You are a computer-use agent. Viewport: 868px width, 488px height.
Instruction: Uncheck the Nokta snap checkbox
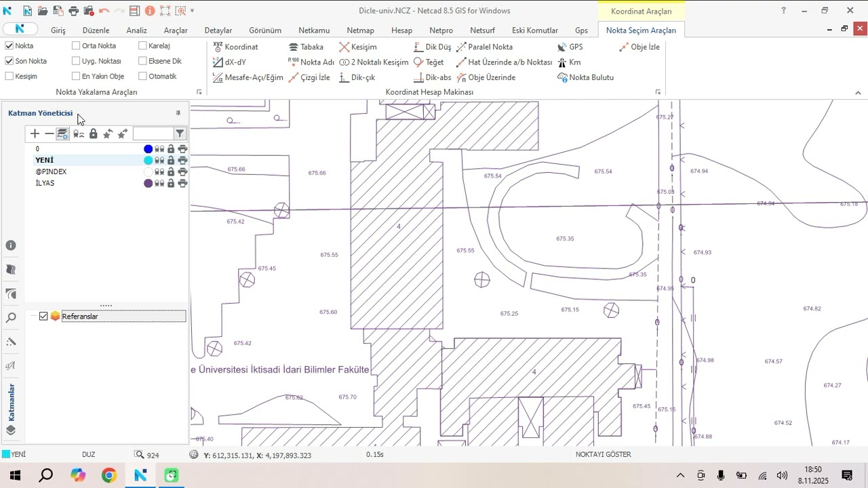click(x=9, y=46)
